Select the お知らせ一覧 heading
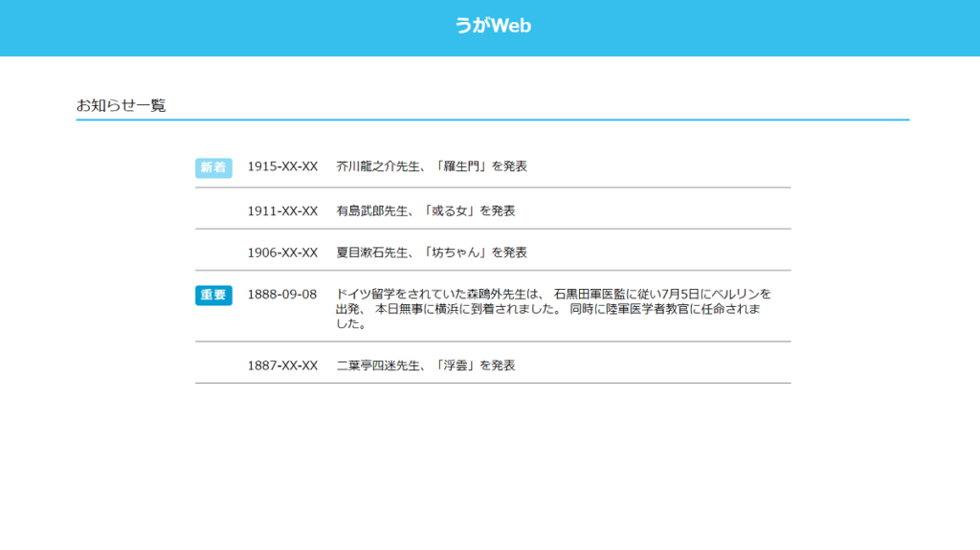 pyautogui.click(x=122, y=105)
